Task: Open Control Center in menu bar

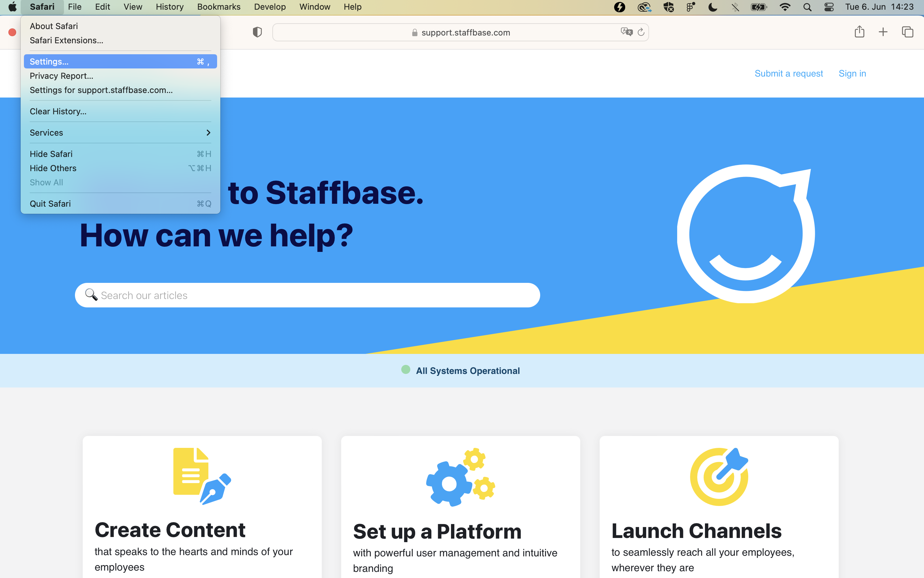Action: click(x=829, y=7)
